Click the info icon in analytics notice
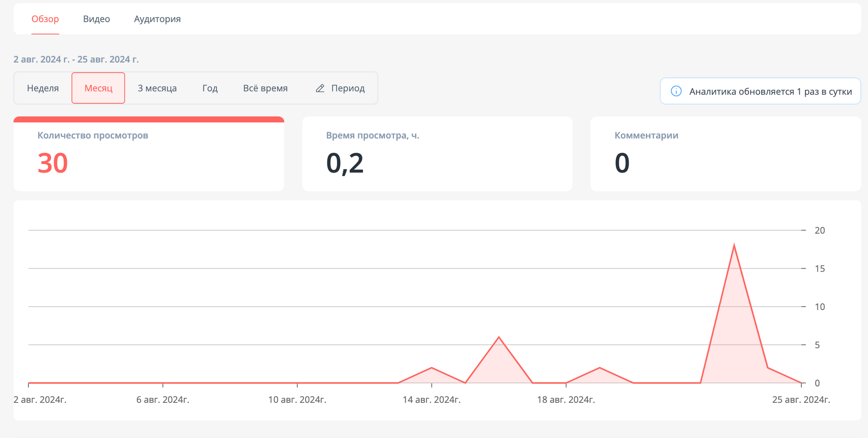The image size is (868, 438). click(x=676, y=91)
